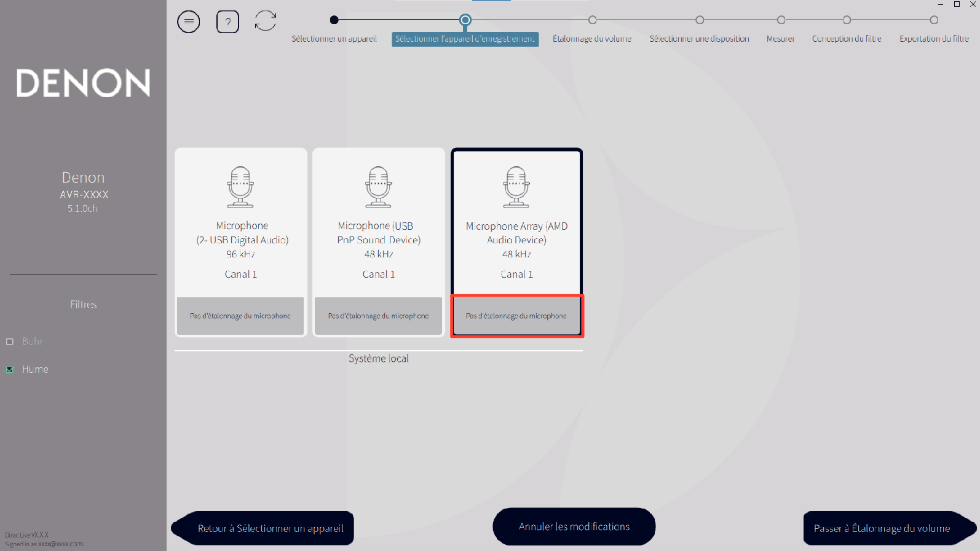Screen dimensions: 980x551
Task: Open calibration selector for AMD Microphone Array
Action: coord(516,316)
